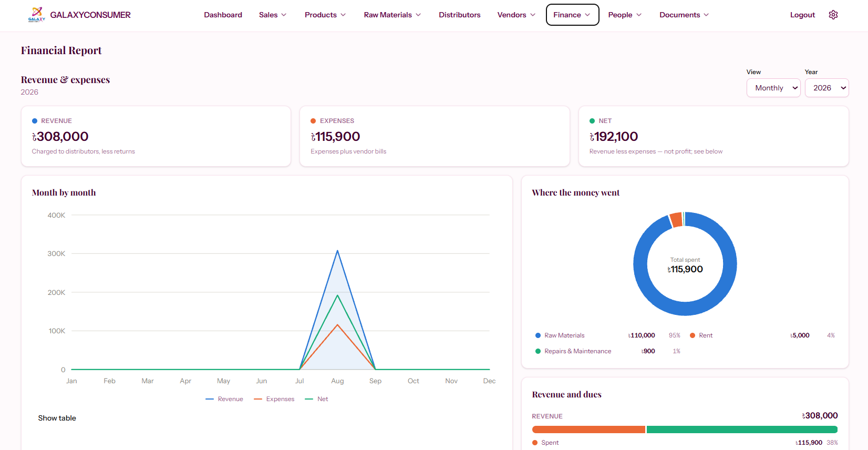Click the Repairs & Maintenance amount 900
The image size is (868, 450).
[648, 351]
